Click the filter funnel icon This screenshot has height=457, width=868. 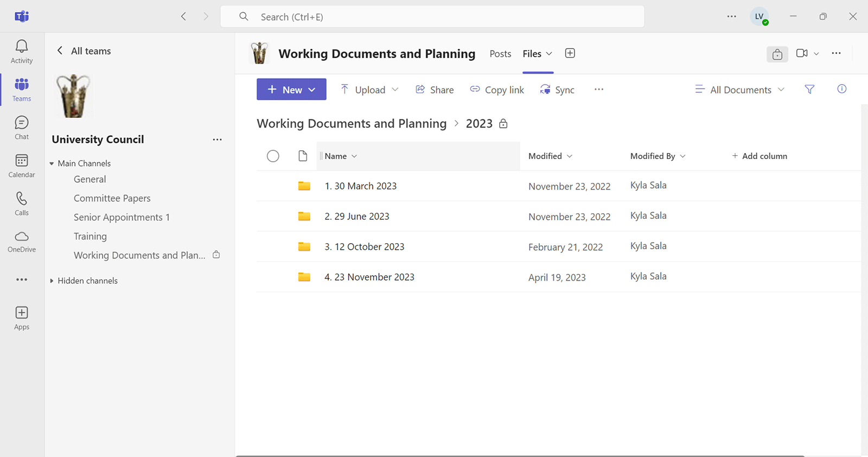click(x=809, y=90)
